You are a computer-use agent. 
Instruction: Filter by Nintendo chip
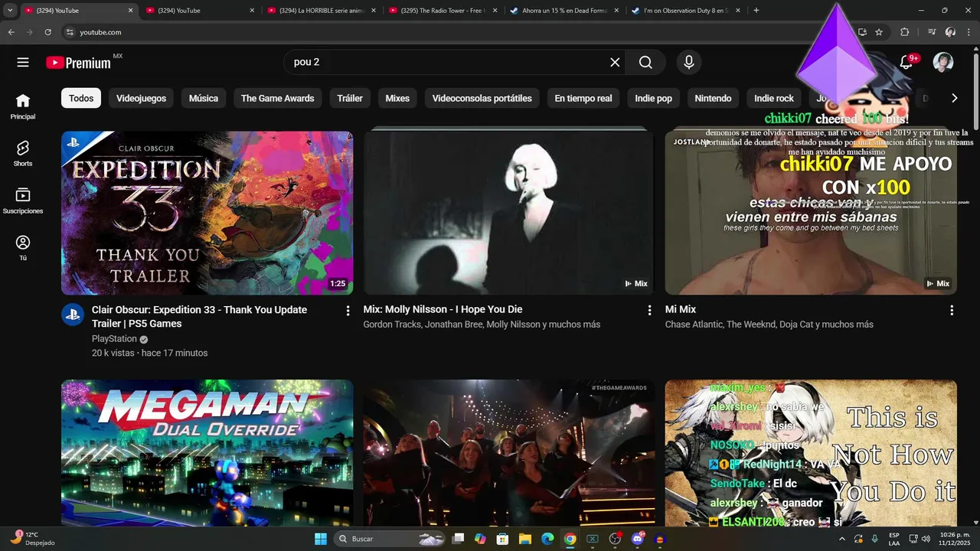point(713,98)
